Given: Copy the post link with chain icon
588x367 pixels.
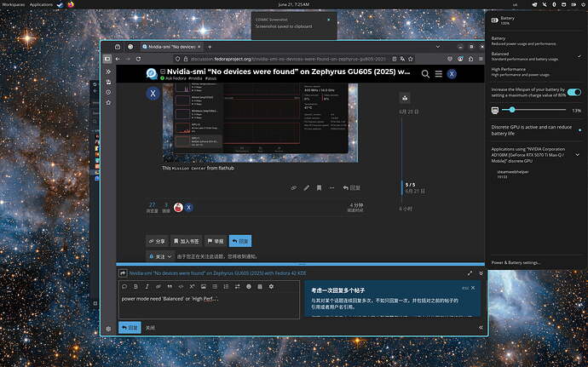Looking at the screenshot, I should pyautogui.click(x=294, y=188).
